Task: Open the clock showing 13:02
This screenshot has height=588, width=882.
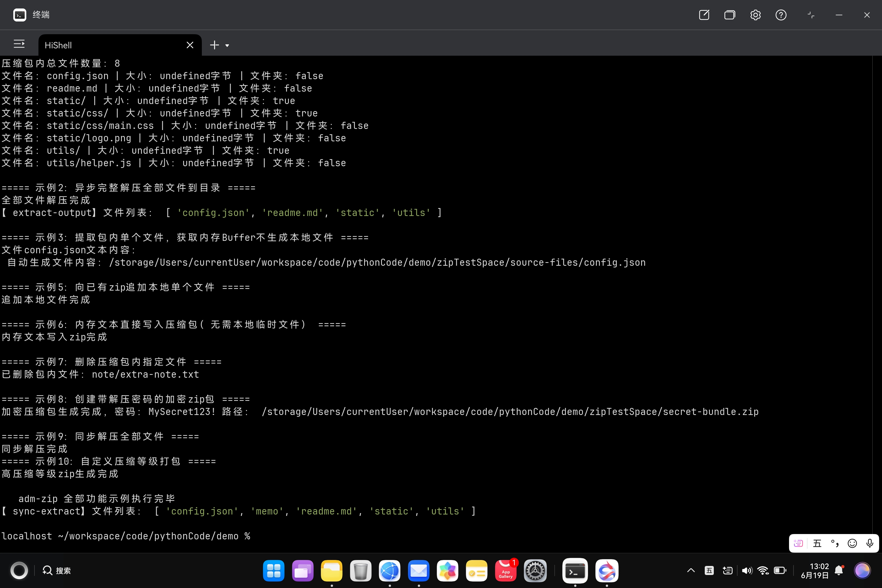Action: [x=814, y=570]
